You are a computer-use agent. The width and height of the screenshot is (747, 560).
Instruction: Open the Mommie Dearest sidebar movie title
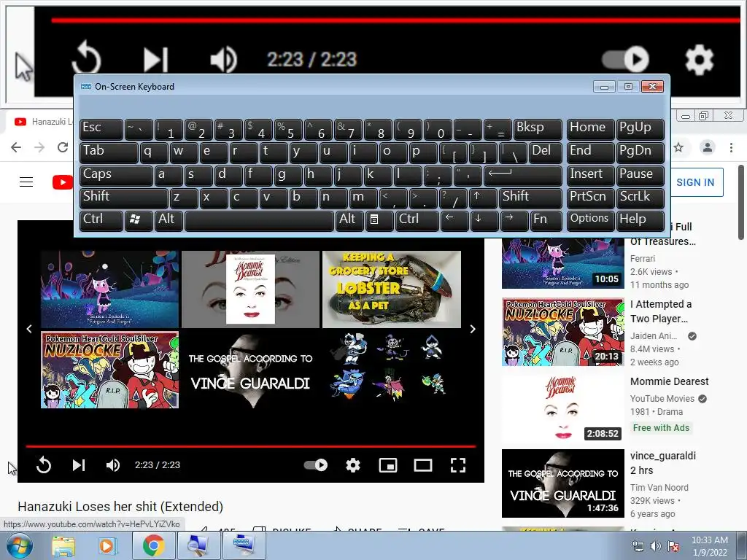point(670,381)
